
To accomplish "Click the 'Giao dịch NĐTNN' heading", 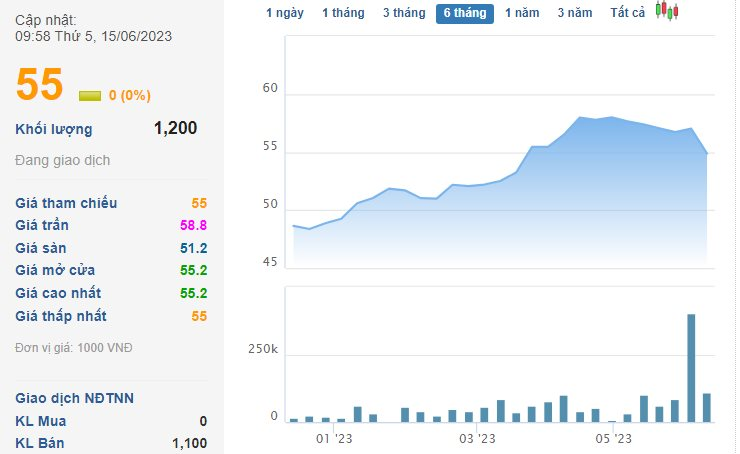I will coord(75,398).
